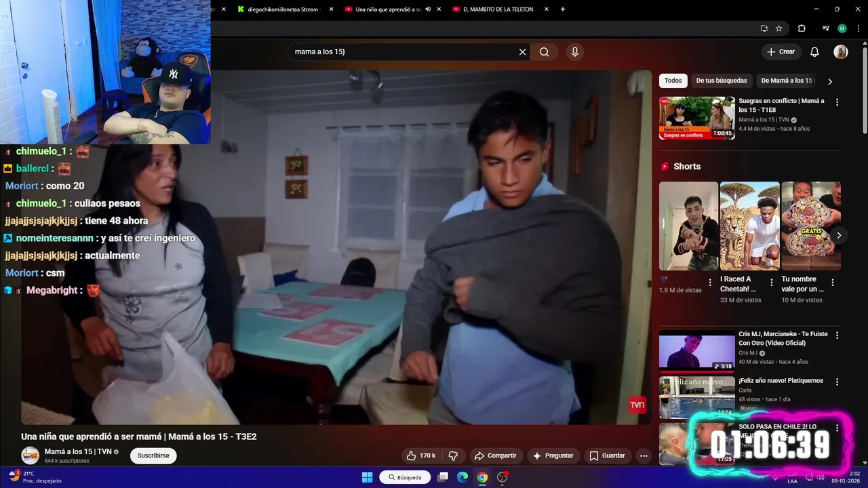Viewport: 868px width, 488px height.
Task: Open the 1.9 M de vistas short thumbnail
Action: coord(688,226)
